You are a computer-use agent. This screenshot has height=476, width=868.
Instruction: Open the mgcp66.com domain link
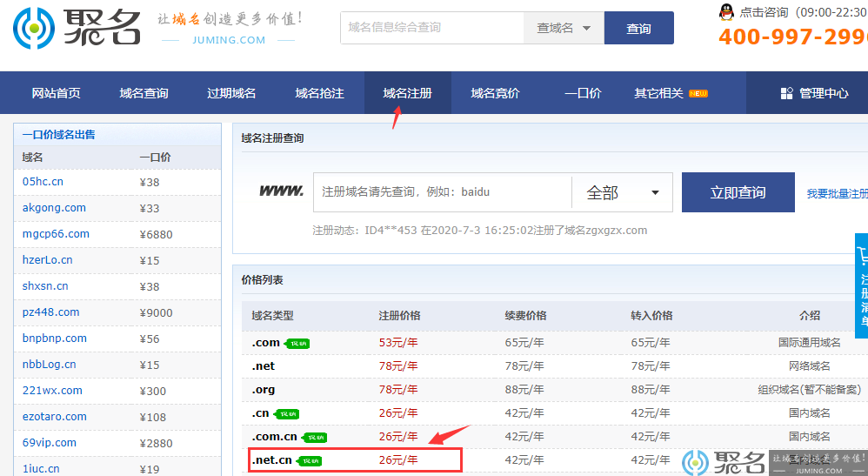[56, 234]
